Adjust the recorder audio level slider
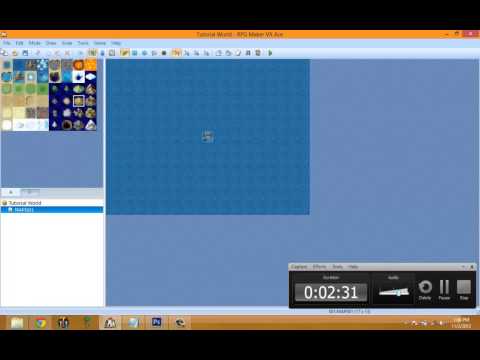480x360 pixels. coord(394,292)
